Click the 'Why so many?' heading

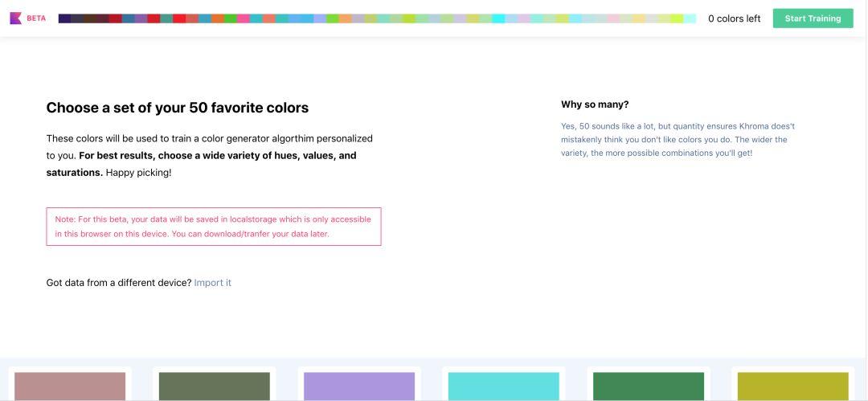[595, 104]
